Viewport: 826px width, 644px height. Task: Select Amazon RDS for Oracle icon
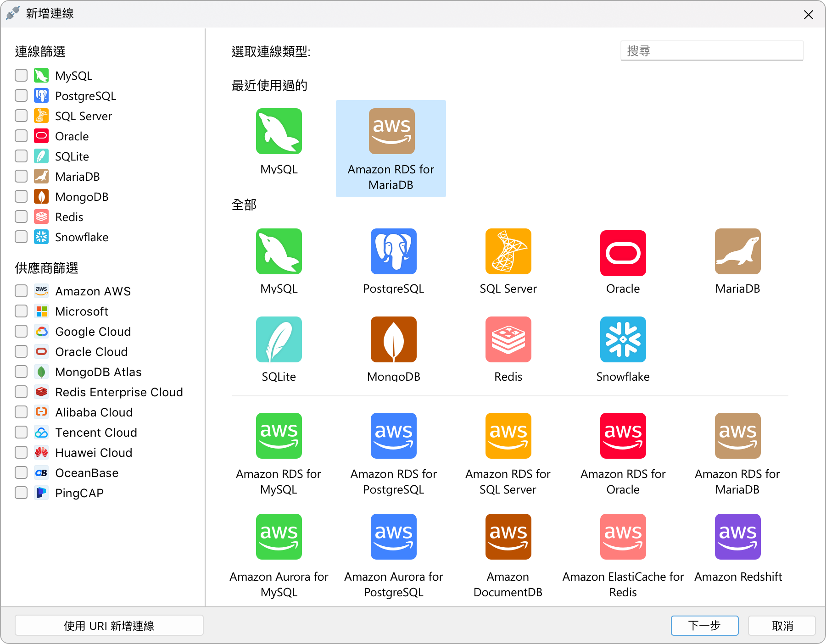tap(623, 436)
